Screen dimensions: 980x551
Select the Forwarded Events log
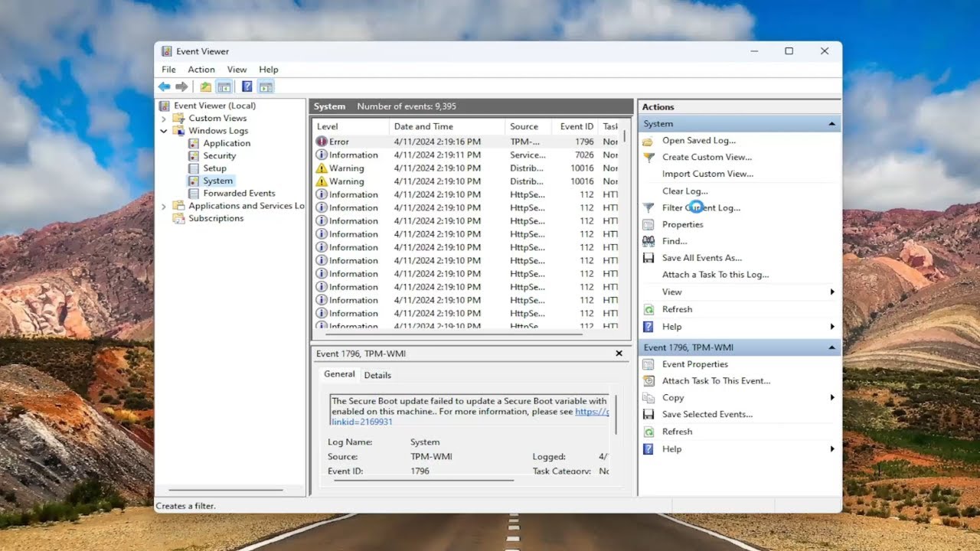tap(239, 194)
